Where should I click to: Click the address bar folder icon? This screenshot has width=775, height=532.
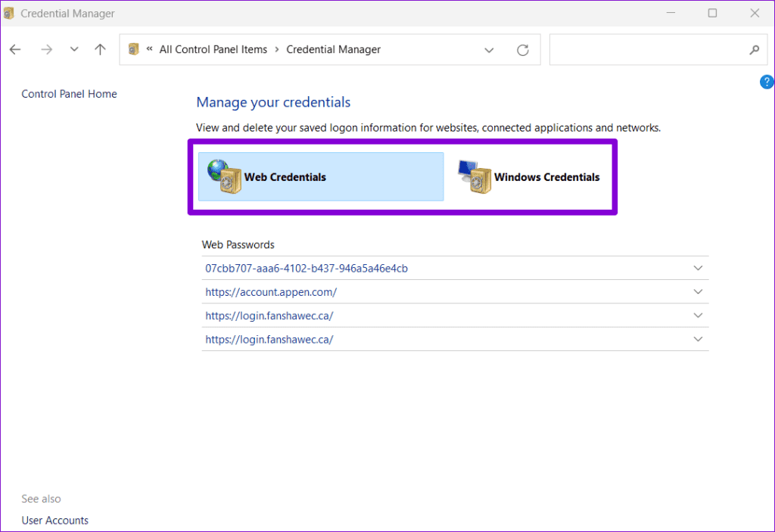pos(133,48)
